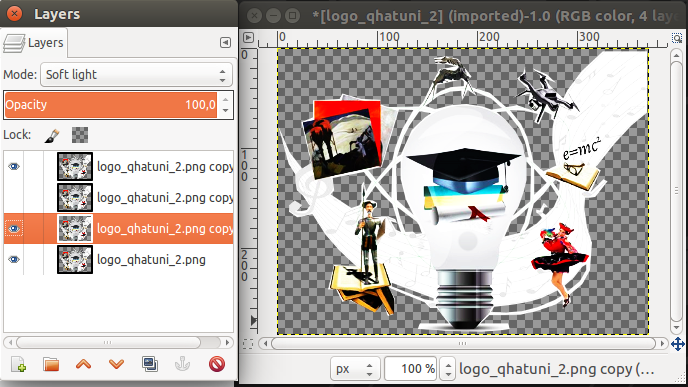This screenshot has height=387, width=688.
Task: Click image window horizontal scrollbar
Action: 463,344
